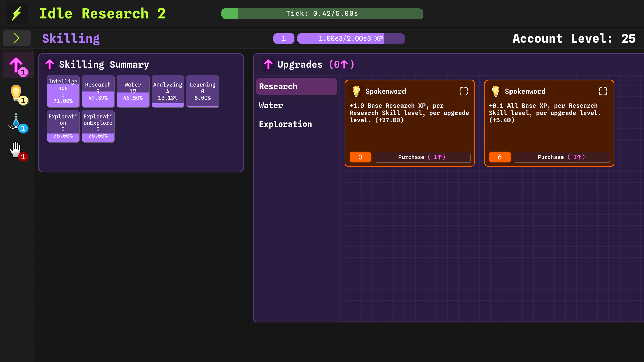The image size is (644, 362).
Task: Click the green lightning bolt app logo
Action: pos(16,13)
